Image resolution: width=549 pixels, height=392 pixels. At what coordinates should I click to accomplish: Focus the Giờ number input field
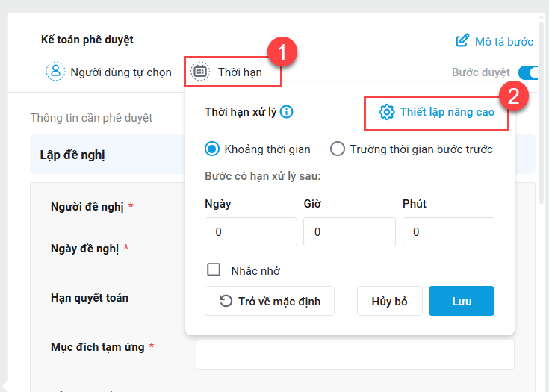(350, 231)
